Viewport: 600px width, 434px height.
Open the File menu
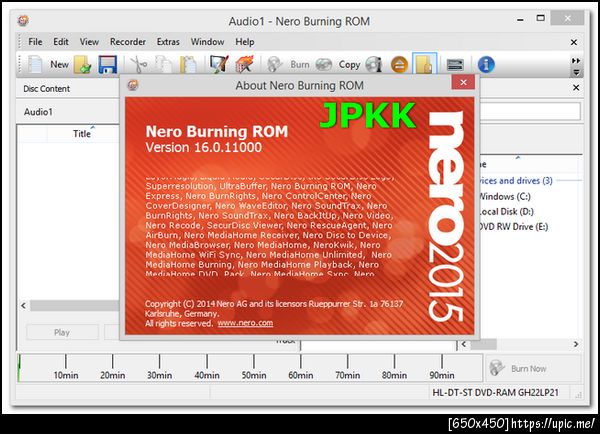35,42
